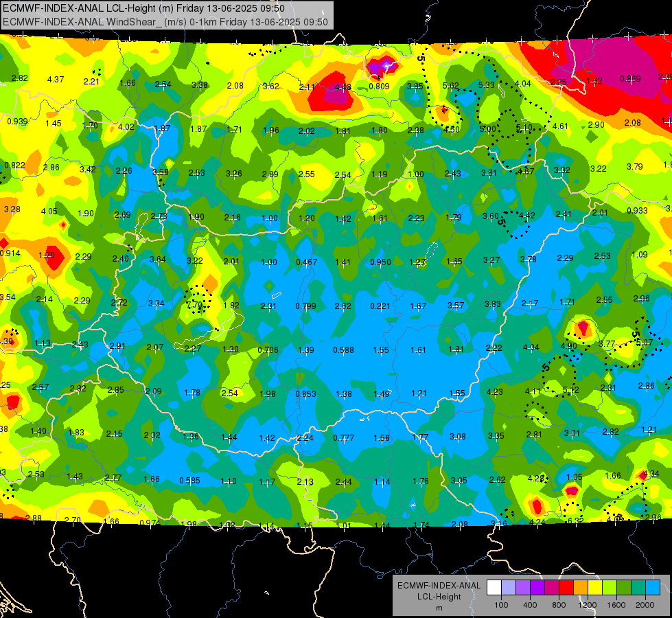Click the wind shear value 0.221
This screenshot has height=618, width=672.
[x=380, y=306]
